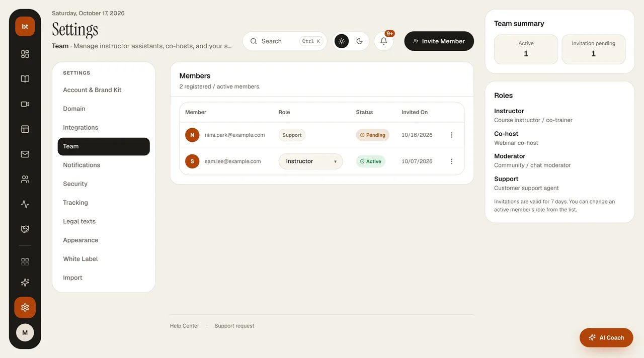Switch to light mode sun toggle

click(342, 41)
